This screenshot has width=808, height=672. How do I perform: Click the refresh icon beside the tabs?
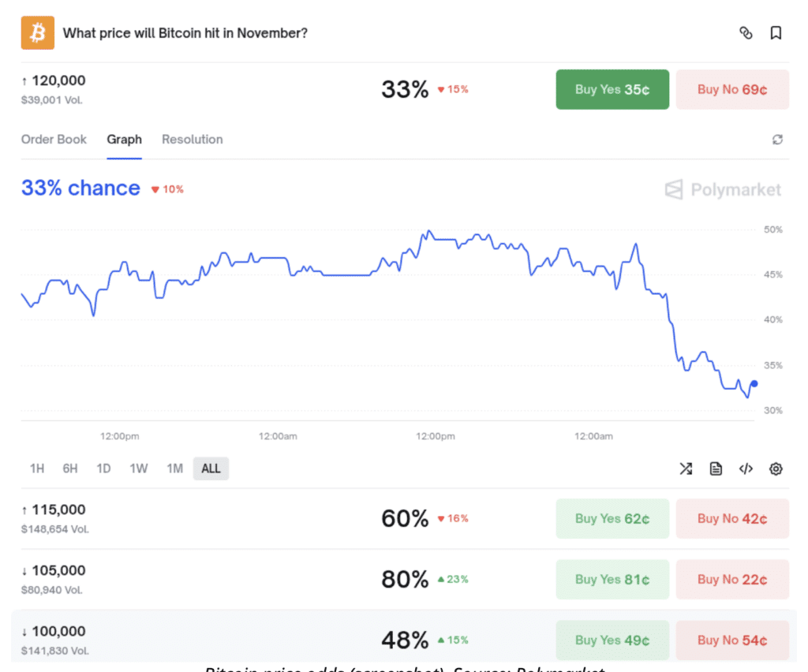point(777,140)
